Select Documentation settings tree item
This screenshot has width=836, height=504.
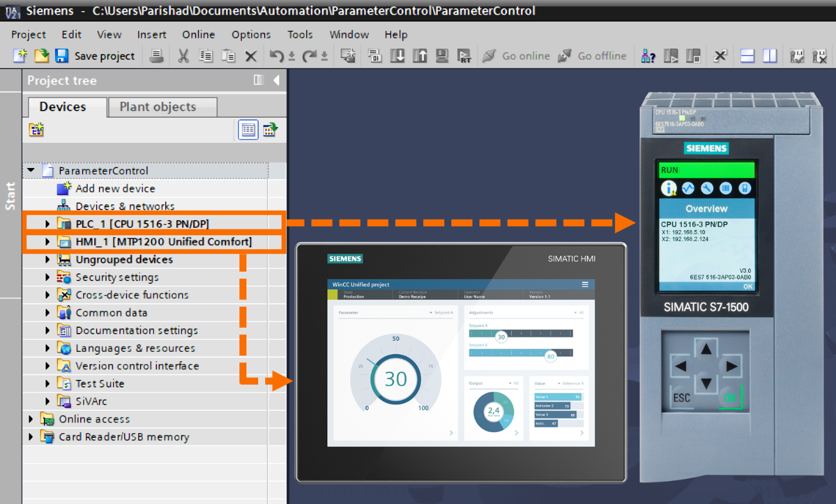click(x=136, y=330)
